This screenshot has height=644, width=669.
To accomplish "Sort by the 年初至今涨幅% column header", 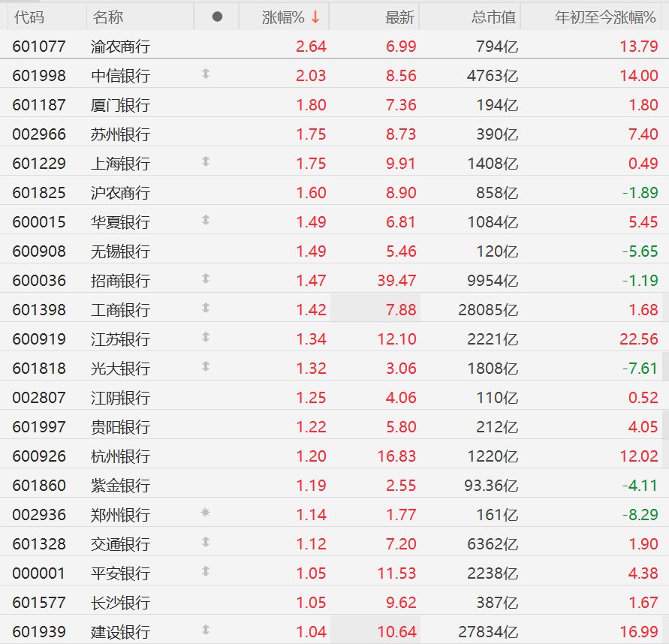I will point(605,17).
